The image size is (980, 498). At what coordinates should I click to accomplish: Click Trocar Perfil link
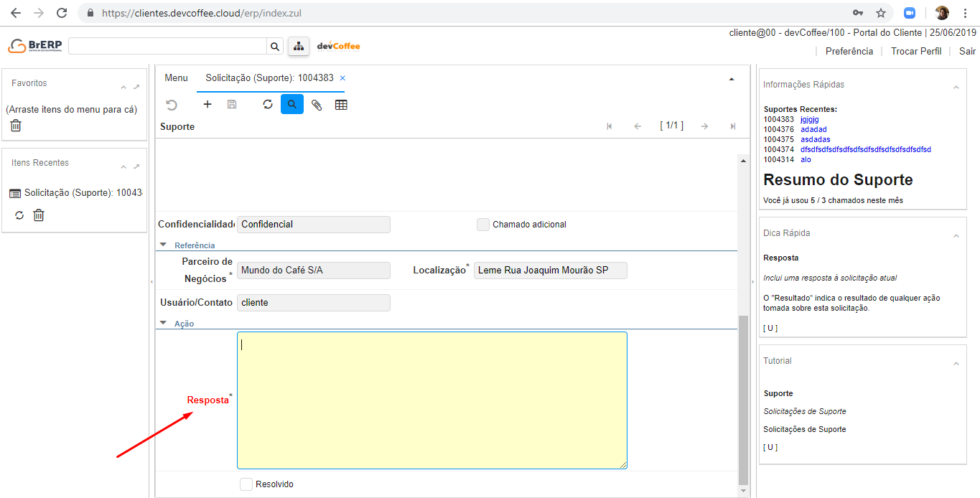click(x=916, y=52)
